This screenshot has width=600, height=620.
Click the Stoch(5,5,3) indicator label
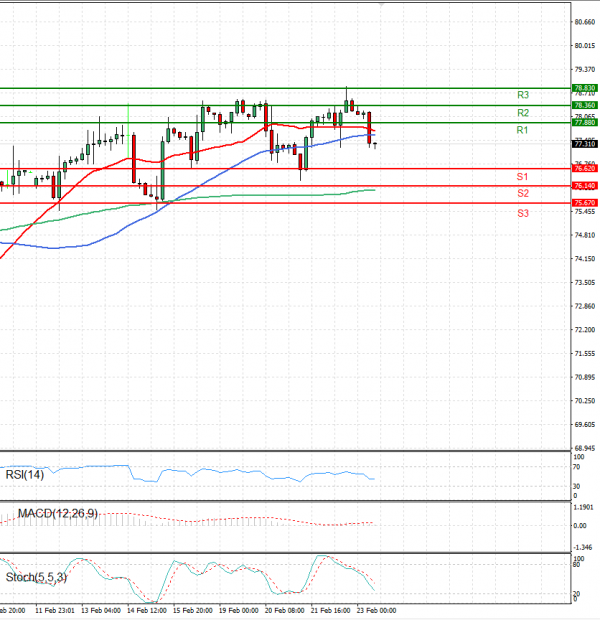pos(36,577)
